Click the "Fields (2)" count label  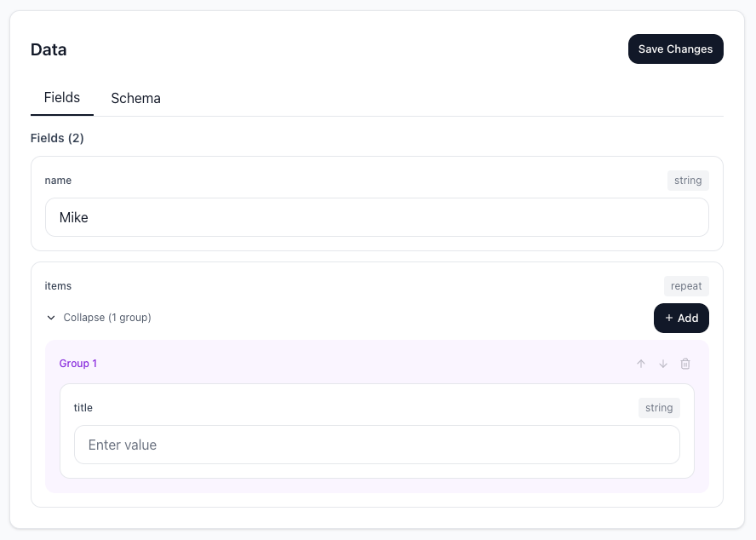click(57, 138)
